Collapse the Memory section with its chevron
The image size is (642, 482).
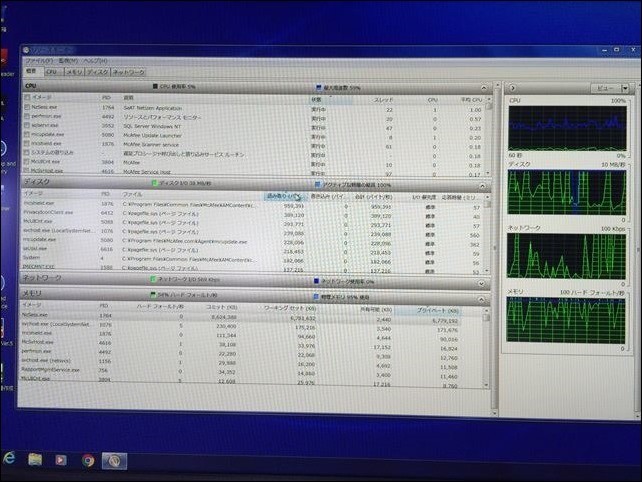pyautogui.click(x=481, y=300)
